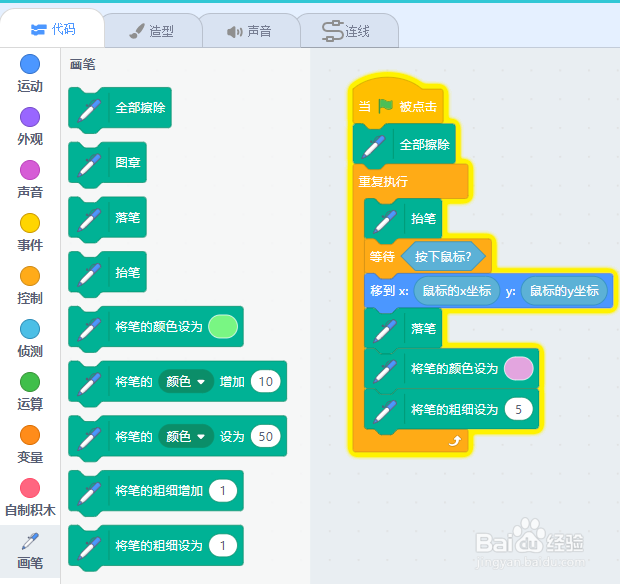Click the script's 落笔 block

point(403,328)
